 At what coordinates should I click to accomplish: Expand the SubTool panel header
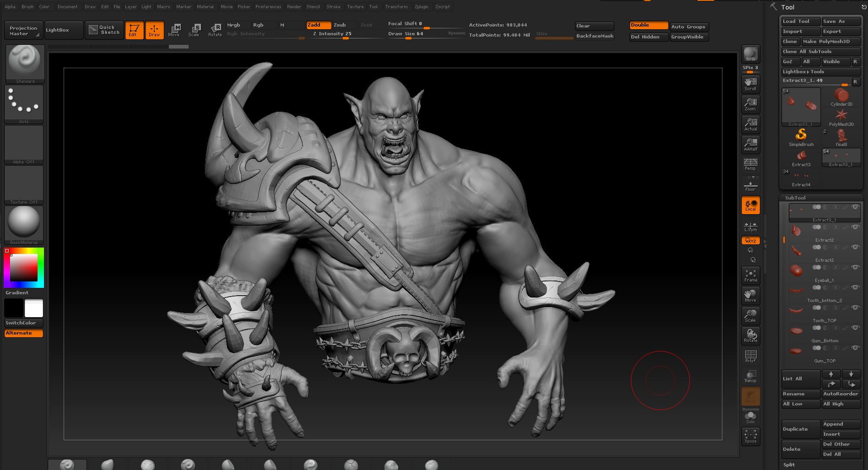[x=795, y=198]
